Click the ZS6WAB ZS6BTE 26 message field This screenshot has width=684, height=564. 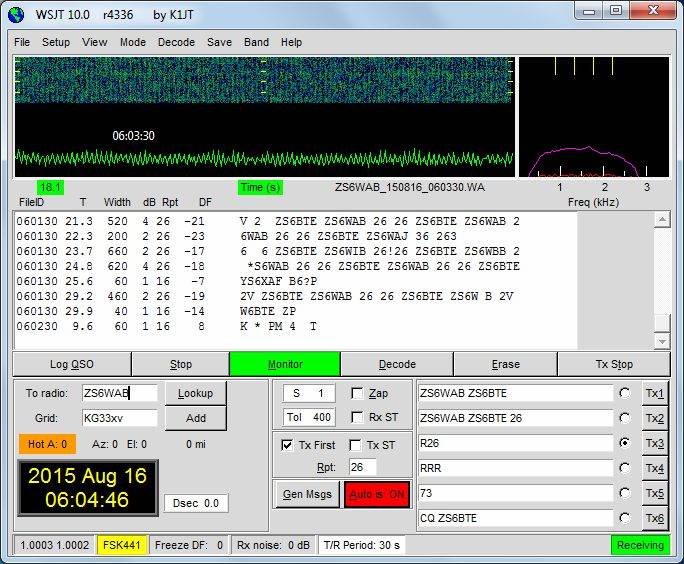pyautogui.click(x=516, y=418)
